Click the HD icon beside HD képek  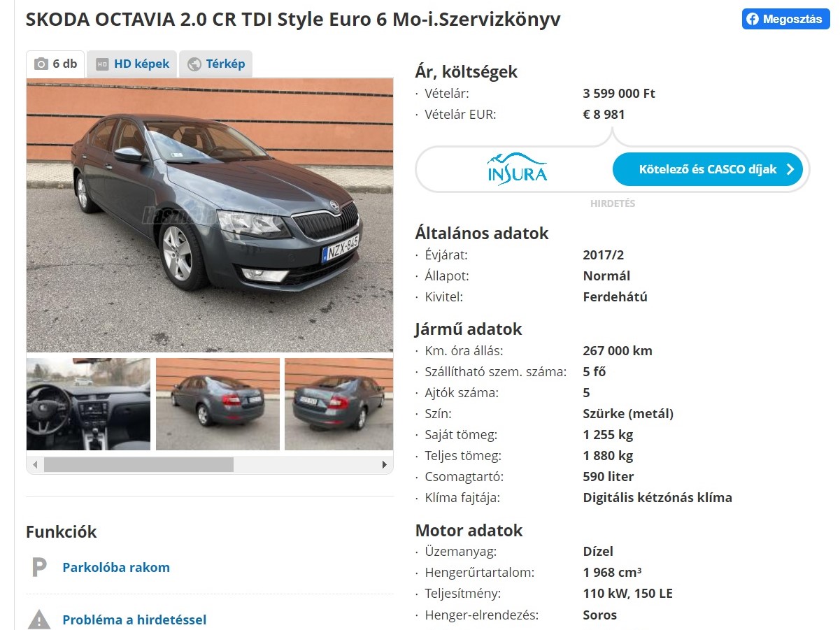pyautogui.click(x=102, y=64)
